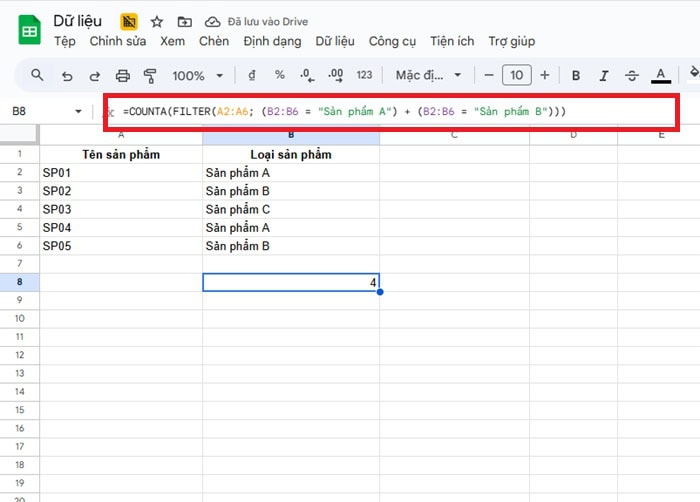Toggle italic formatting

pos(604,75)
